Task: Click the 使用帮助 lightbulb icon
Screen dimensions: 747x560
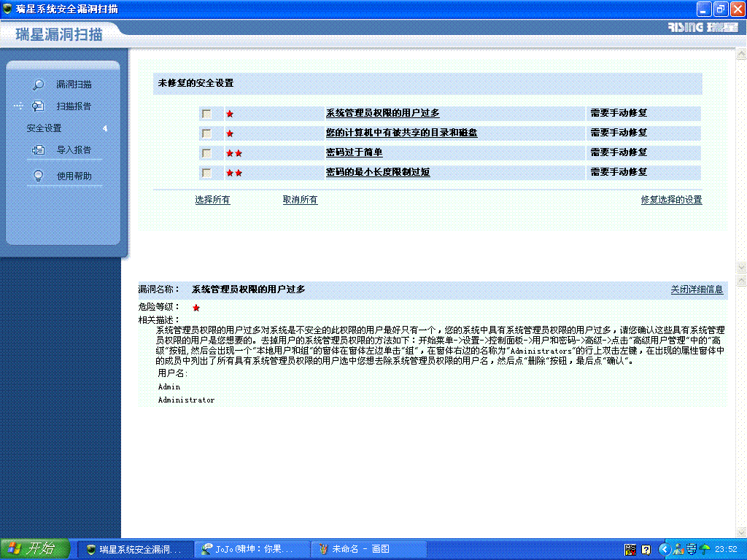Action: pos(38,176)
